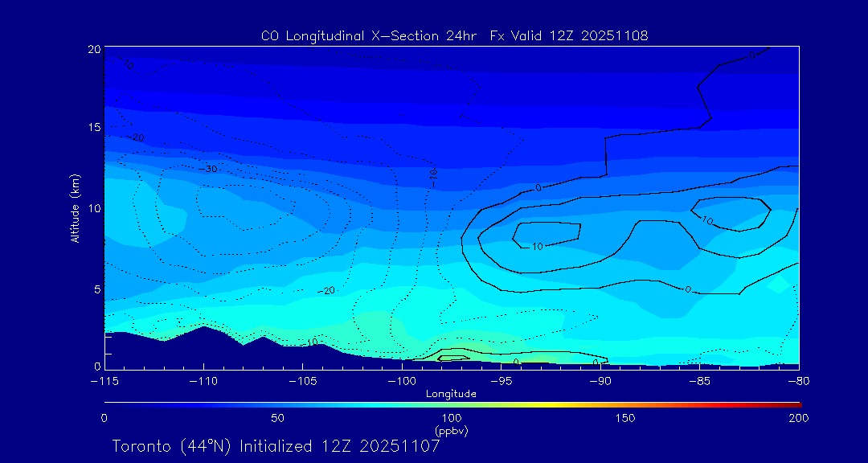Click the 10 contour label near -85 longitude
The height and width of the screenshot is (463, 868).
pos(706,220)
